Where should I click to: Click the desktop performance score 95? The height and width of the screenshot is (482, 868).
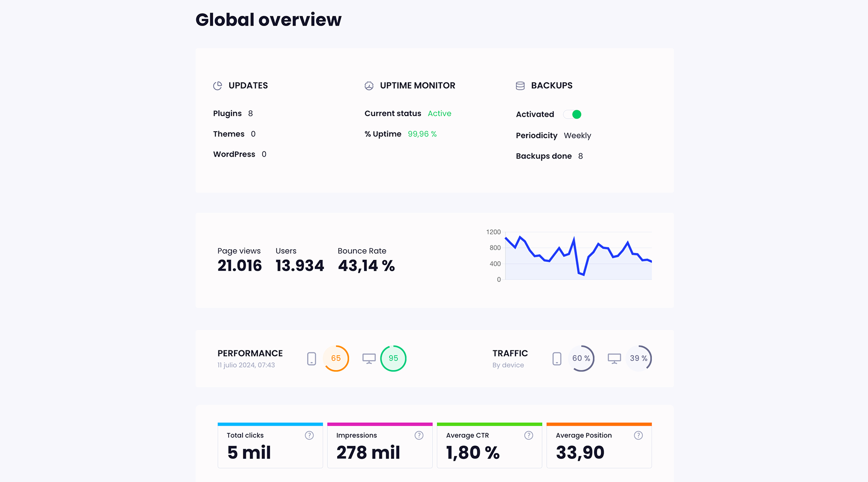click(x=393, y=358)
